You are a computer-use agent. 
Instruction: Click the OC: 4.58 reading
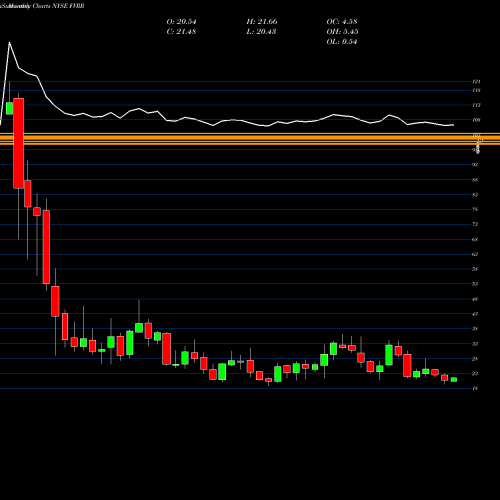click(342, 22)
